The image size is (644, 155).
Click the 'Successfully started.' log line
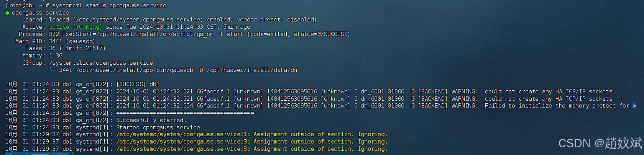point(151,120)
